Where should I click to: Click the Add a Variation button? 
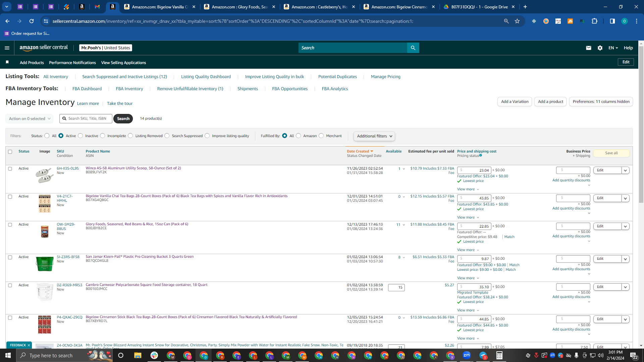tap(515, 102)
